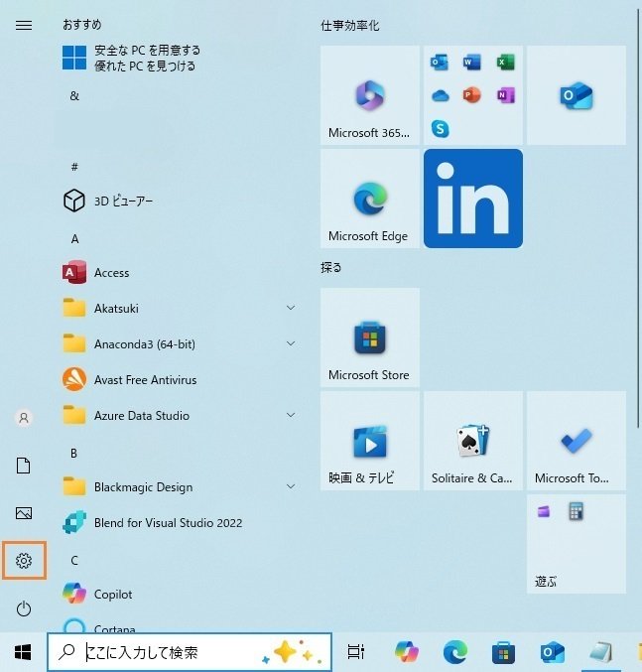Open Copilot from the taskbar

click(x=407, y=652)
